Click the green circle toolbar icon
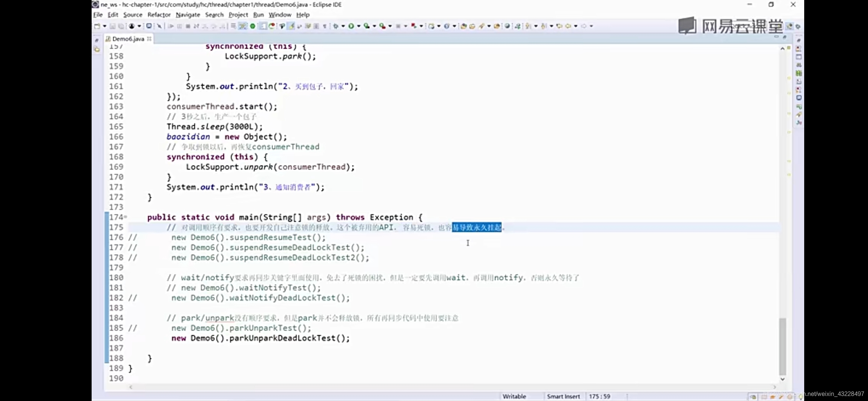 click(253, 26)
